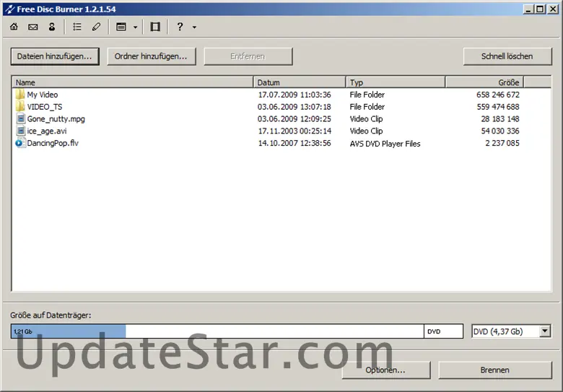This screenshot has height=392, width=563.
Task: Open the DVD (4,37 Gb) disc type dropdown
Action: point(545,331)
